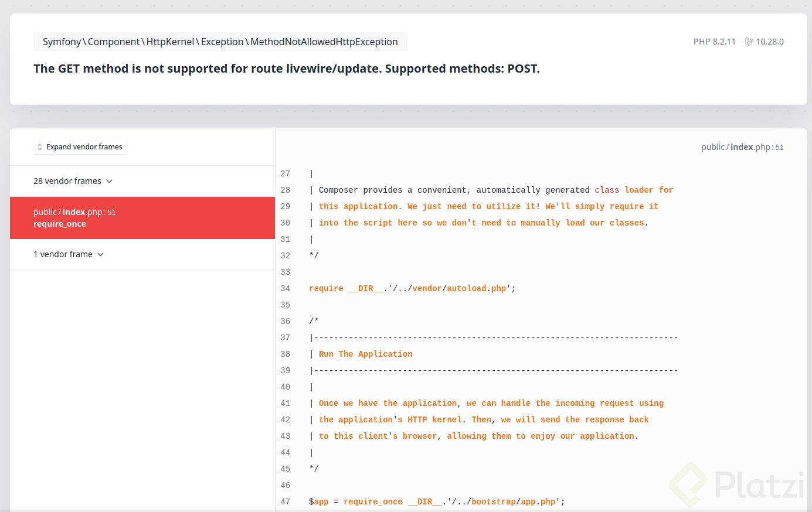Click the Run The Application comment line
This screenshot has height=512, width=812.
point(365,354)
